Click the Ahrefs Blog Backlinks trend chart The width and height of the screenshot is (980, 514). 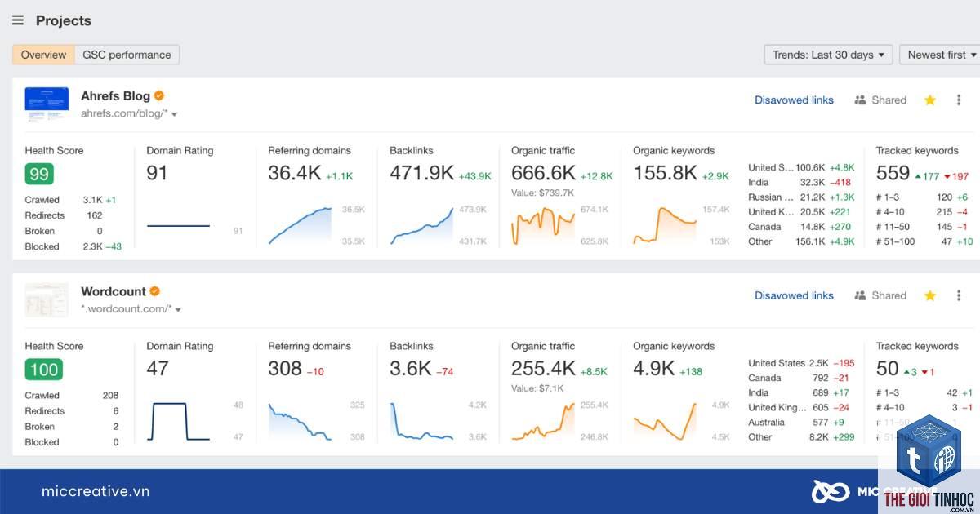coord(421,226)
